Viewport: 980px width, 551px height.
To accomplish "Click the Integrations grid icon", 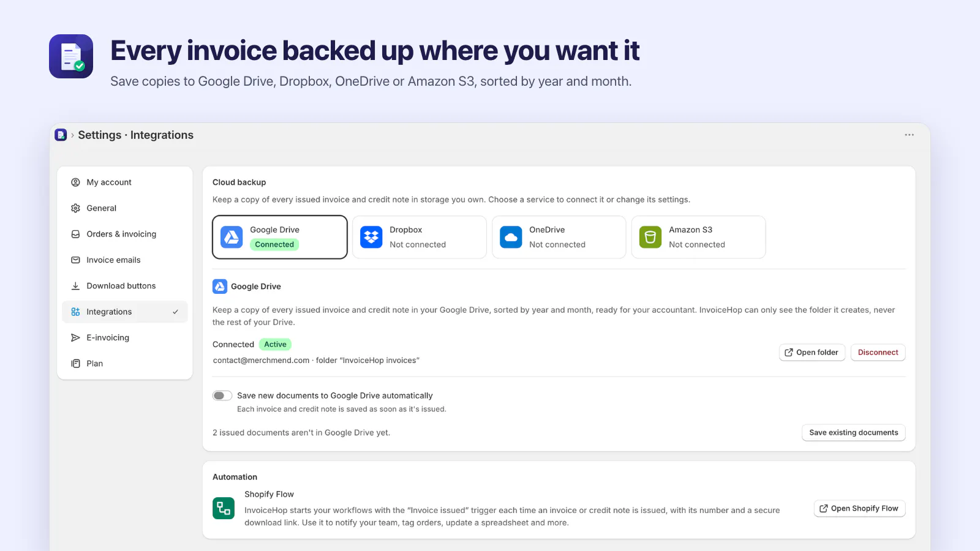I will tap(75, 312).
